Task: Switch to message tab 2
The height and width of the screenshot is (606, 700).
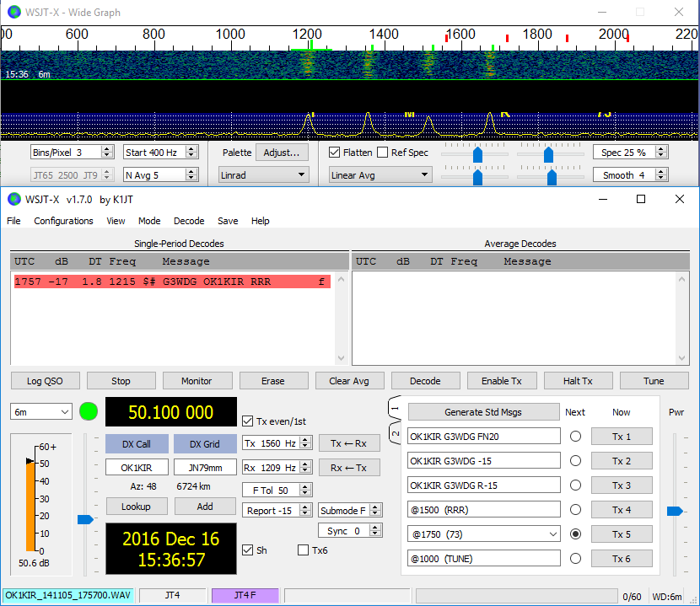Action: click(394, 434)
